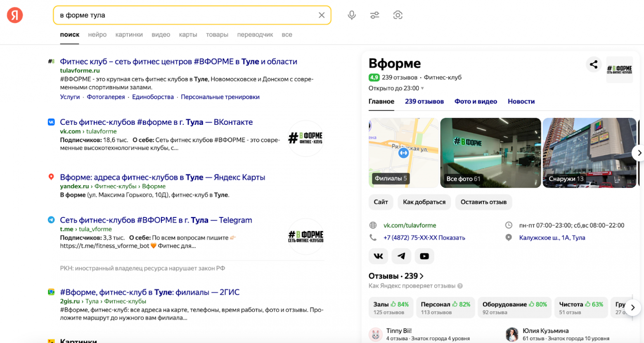Click the tulavforme.ru site favicon
The height and width of the screenshot is (343, 644).
point(51,61)
